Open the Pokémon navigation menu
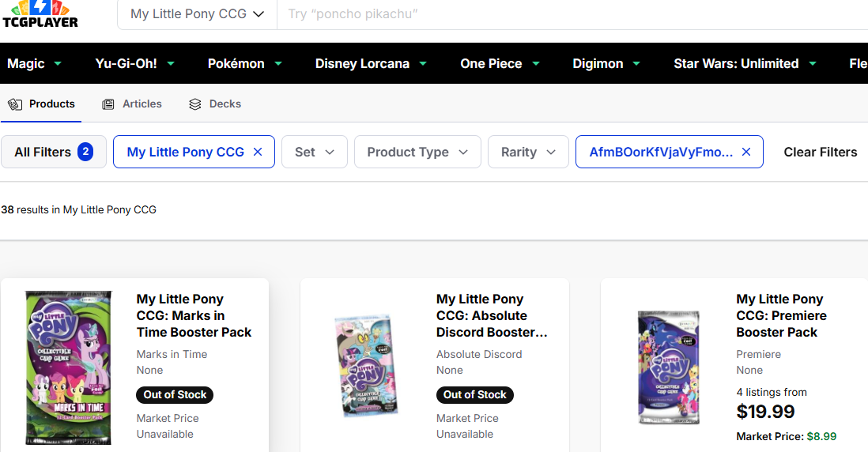Screen dimensions: 868x452 246,63
